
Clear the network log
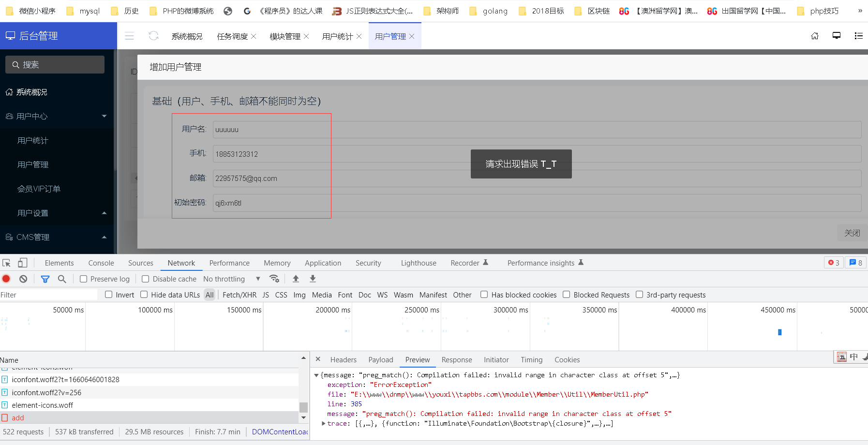(23, 279)
